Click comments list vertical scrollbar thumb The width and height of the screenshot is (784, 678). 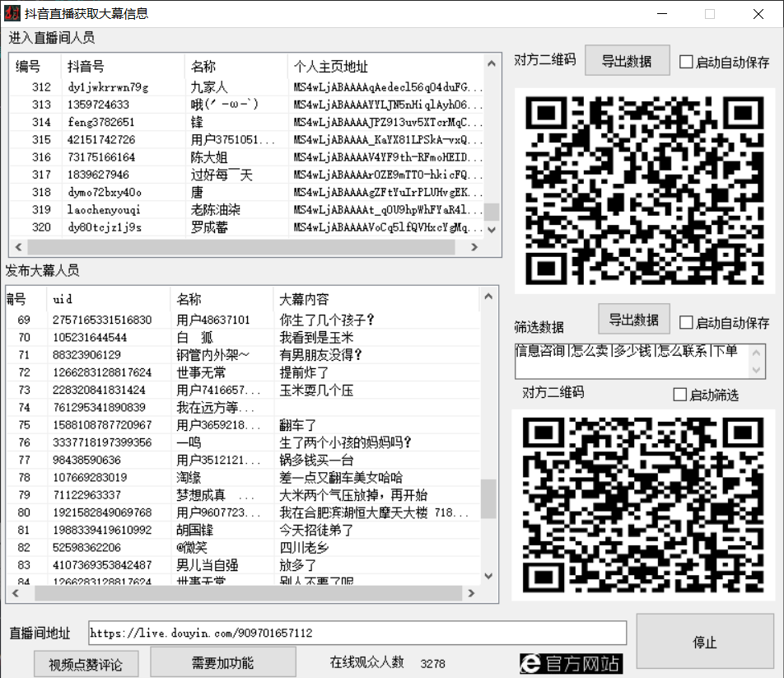[488, 499]
